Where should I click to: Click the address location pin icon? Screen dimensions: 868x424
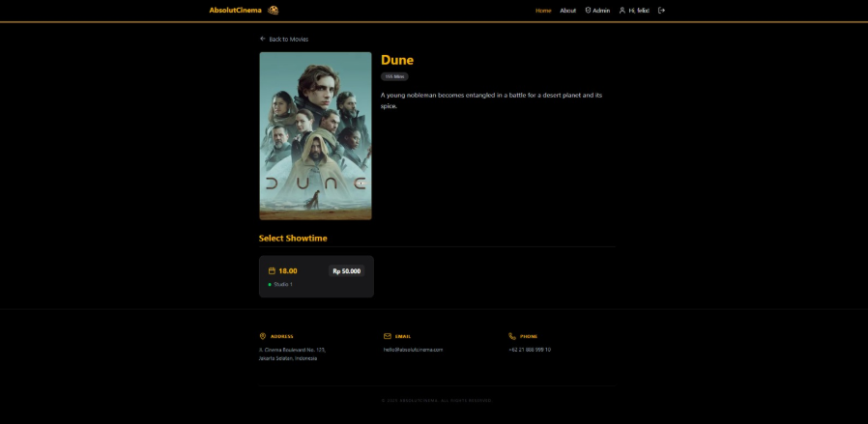pos(262,336)
